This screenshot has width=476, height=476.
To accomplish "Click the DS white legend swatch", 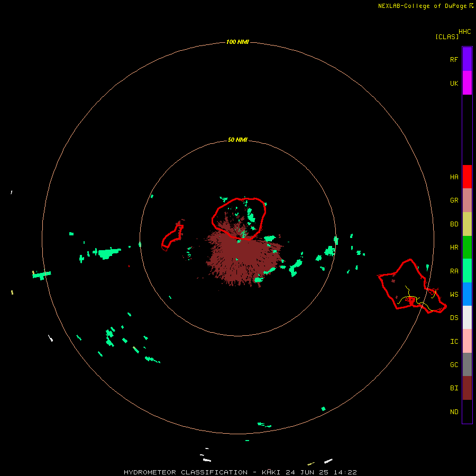I will click(x=467, y=317).
